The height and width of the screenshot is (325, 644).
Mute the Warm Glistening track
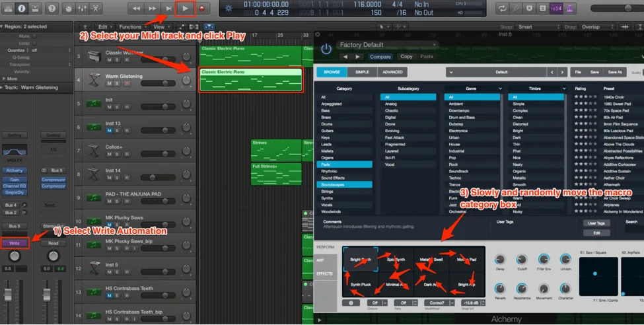(109, 83)
